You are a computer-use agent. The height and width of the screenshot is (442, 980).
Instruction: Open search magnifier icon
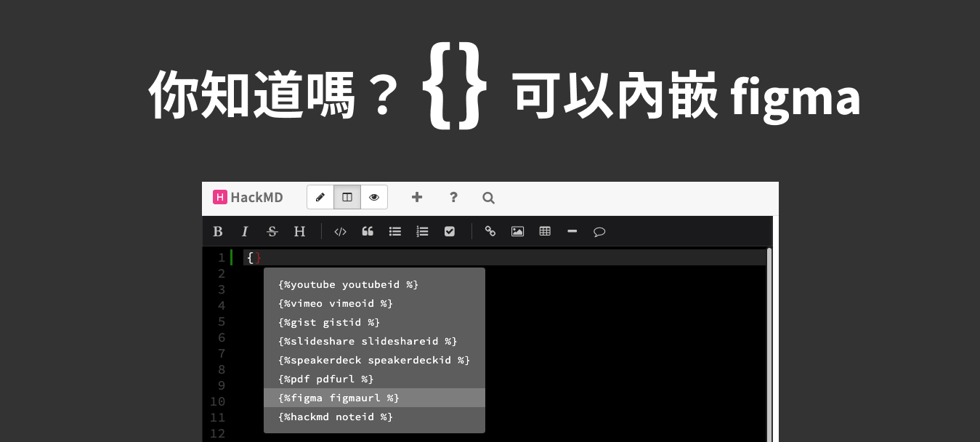pos(489,197)
